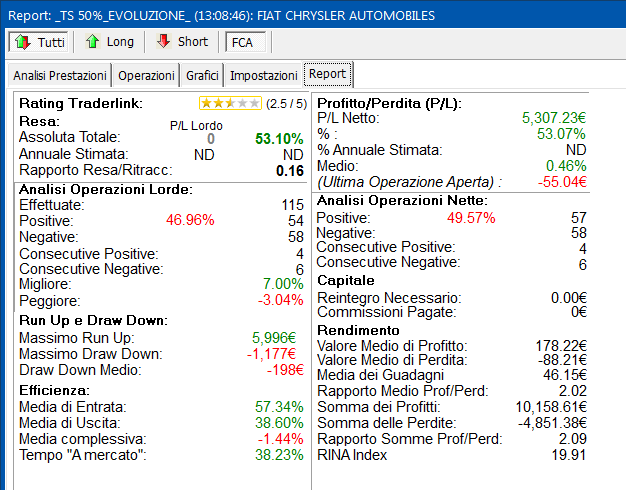Click the 0.00€ Reintegro Necessario value
Image resolution: width=626 pixels, height=490 pixels.
pos(569,298)
